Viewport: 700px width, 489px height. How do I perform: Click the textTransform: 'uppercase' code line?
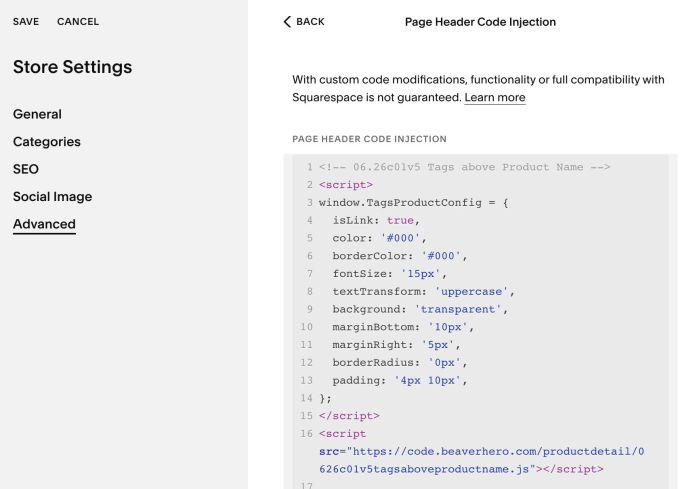coord(424,292)
